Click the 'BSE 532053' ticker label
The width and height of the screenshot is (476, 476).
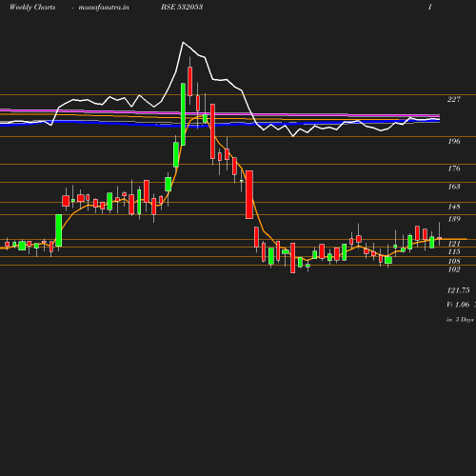pyautogui.click(x=182, y=7)
